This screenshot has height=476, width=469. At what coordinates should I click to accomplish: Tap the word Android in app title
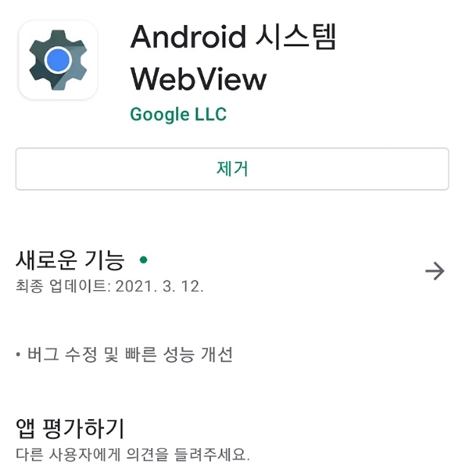[x=188, y=37]
